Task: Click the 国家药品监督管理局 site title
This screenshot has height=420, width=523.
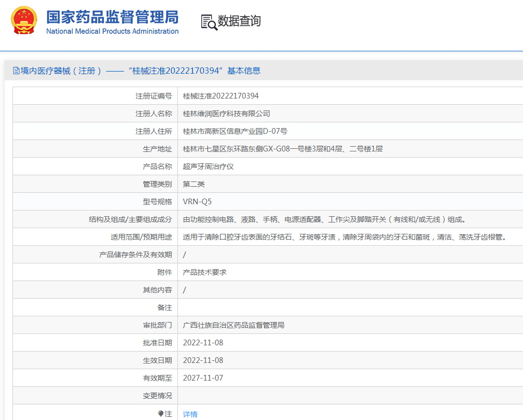Action: [x=113, y=17]
